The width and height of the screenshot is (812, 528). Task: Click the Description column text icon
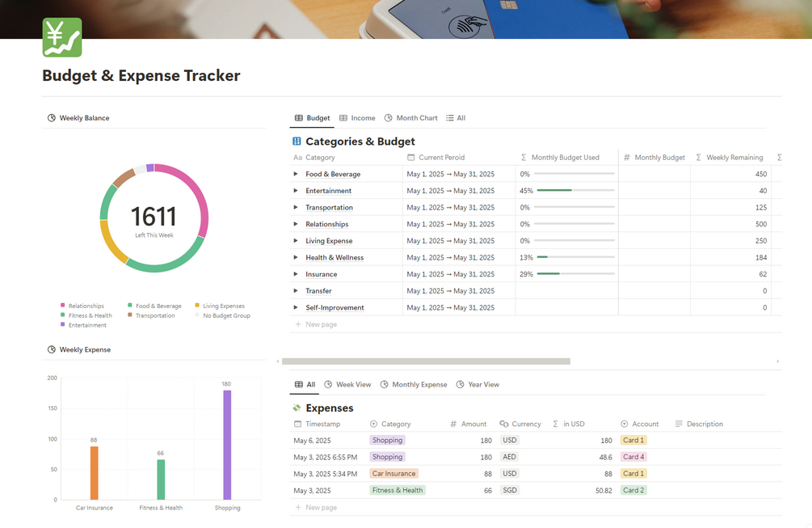click(x=679, y=424)
